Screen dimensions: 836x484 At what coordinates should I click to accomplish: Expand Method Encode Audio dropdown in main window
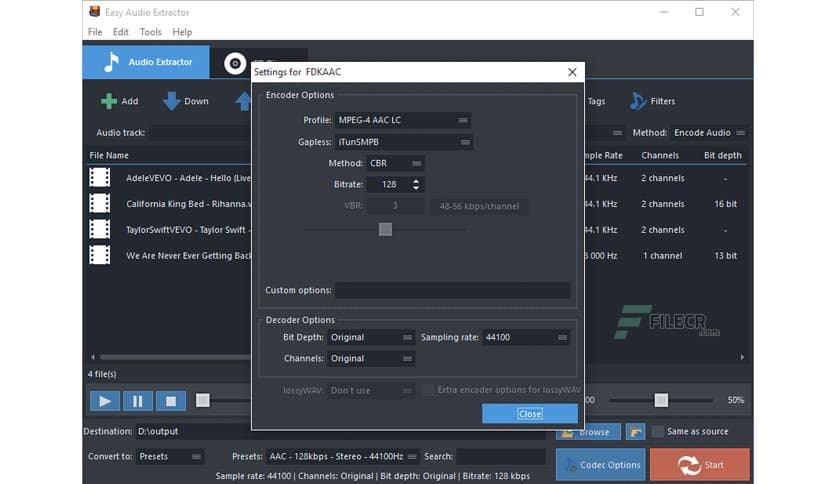click(709, 133)
